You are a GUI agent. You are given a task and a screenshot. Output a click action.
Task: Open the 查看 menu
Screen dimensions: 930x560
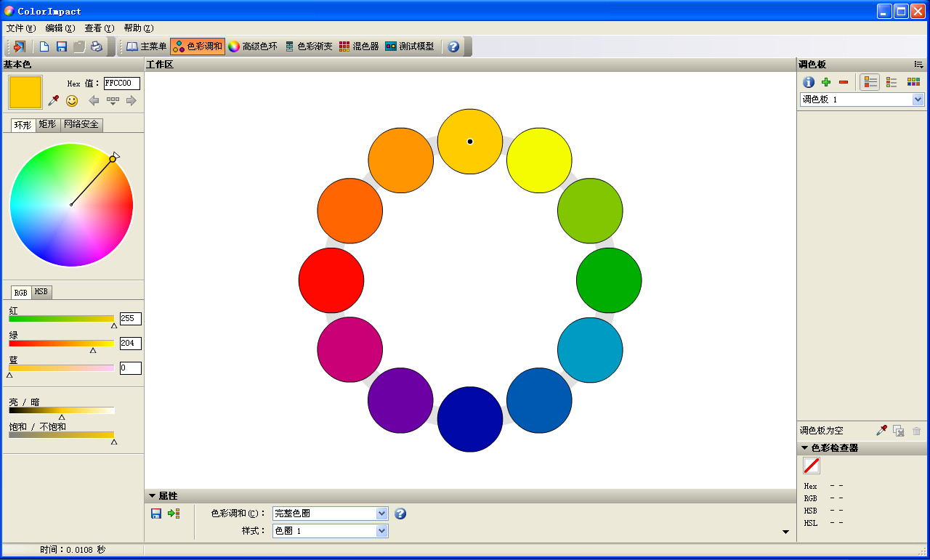tap(99, 28)
